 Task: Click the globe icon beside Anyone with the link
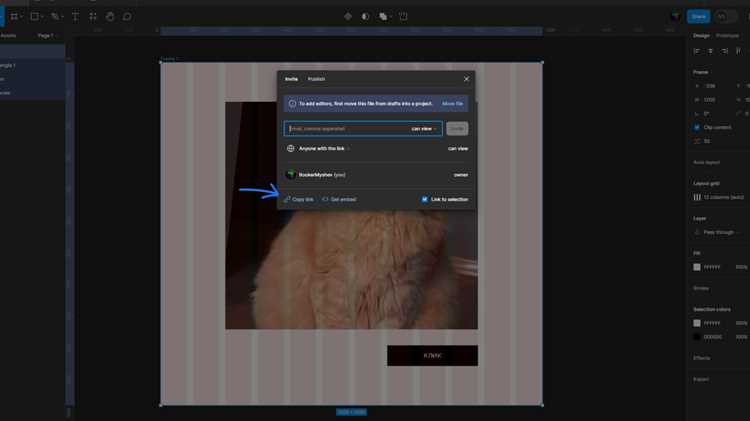[x=290, y=148]
